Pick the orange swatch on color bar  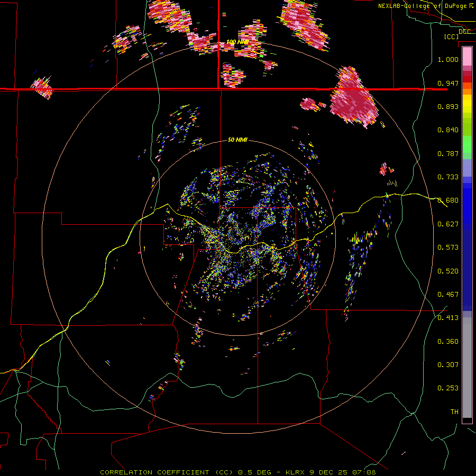click(x=467, y=91)
